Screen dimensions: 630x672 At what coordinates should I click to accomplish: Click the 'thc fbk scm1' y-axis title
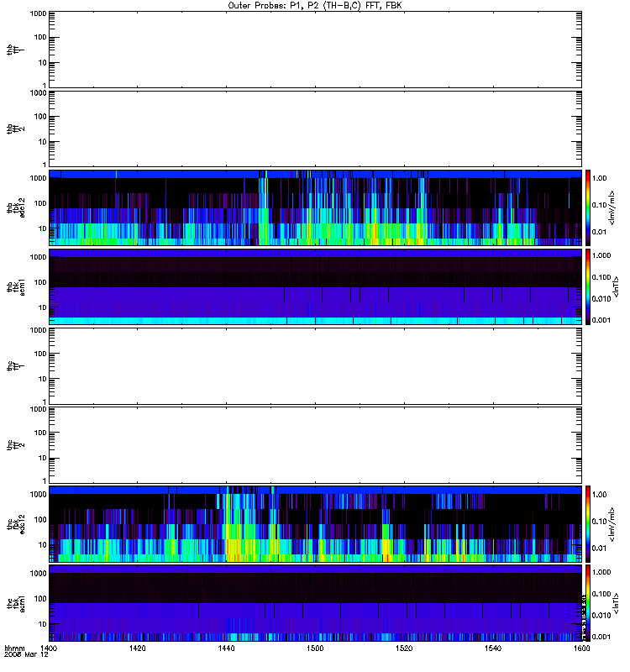pos(16,603)
